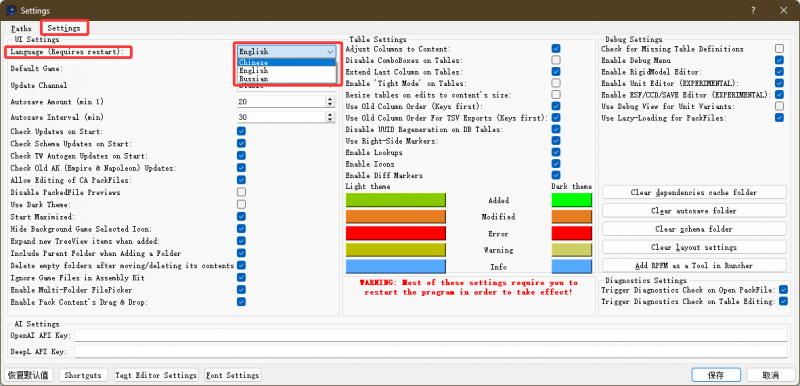
Task: Open the Language combo box showing English
Action: 286,52
